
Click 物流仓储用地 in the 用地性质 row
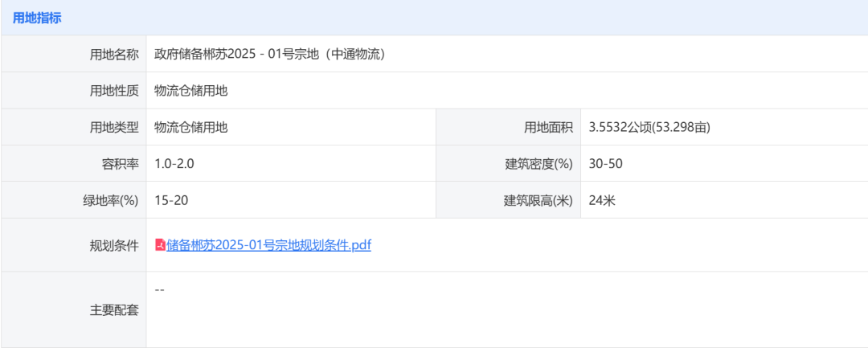click(191, 91)
